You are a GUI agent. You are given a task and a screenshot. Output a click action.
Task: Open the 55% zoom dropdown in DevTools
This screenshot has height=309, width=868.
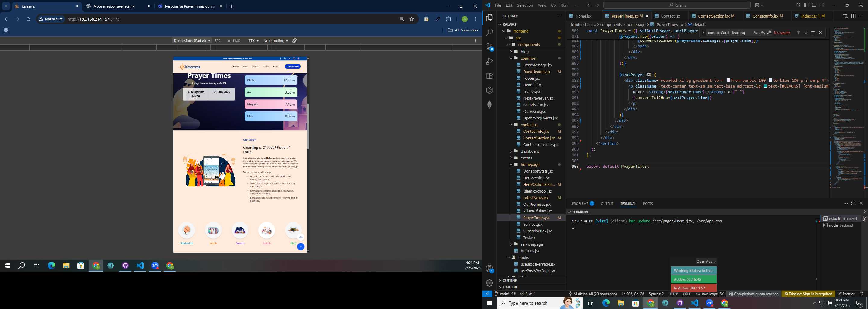coord(253,40)
